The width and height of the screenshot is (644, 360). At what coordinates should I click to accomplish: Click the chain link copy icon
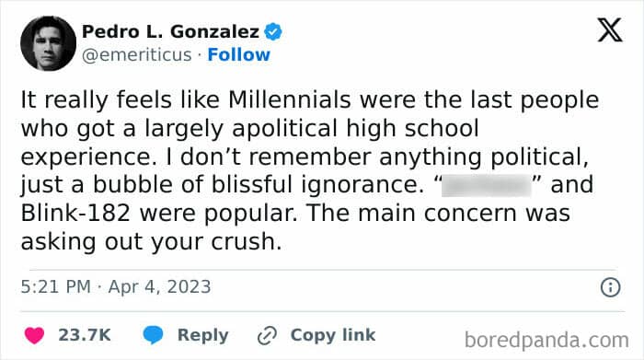click(x=267, y=335)
